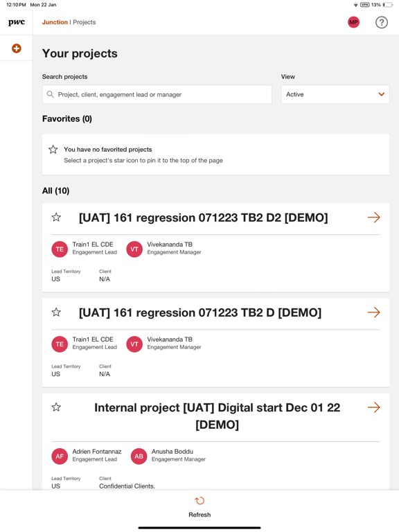Favorite the TB2 D2 [DEMO] project star
The image size is (399, 532).
pyautogui.click(x=56, y=217)
